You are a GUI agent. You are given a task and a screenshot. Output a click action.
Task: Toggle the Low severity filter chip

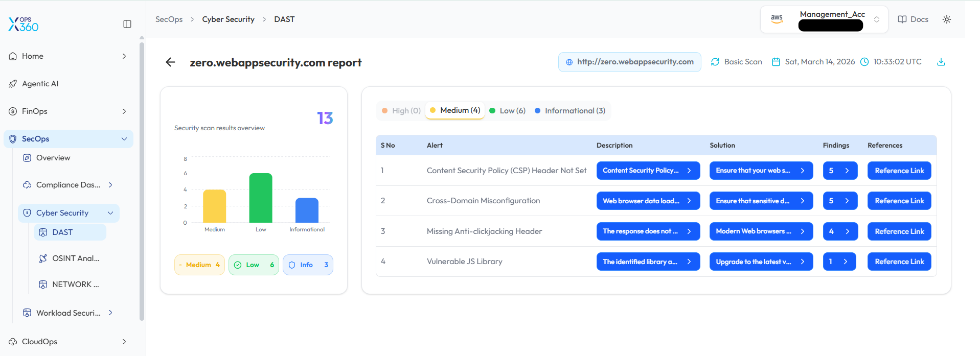[x=254, y=265]
